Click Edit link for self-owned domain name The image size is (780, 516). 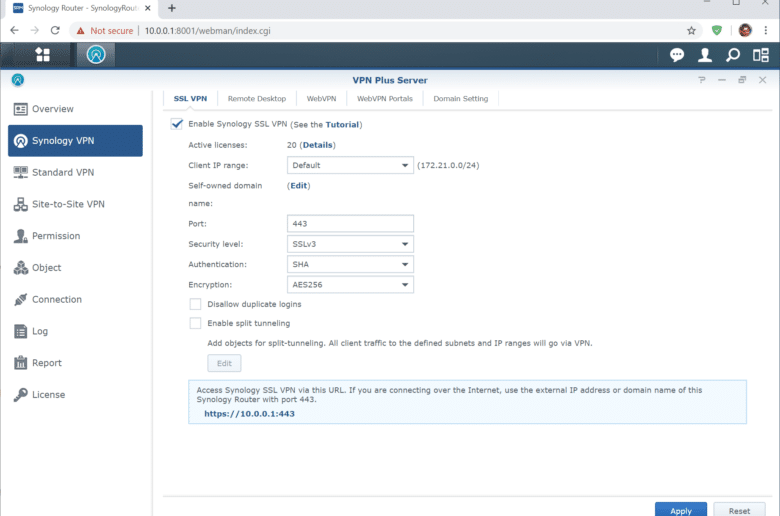298,186
